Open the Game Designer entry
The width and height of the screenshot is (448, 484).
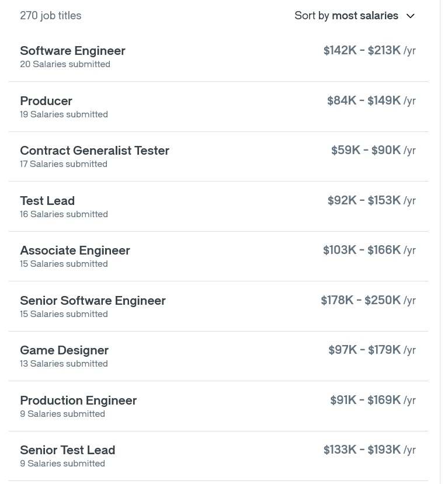pos(64,350)
